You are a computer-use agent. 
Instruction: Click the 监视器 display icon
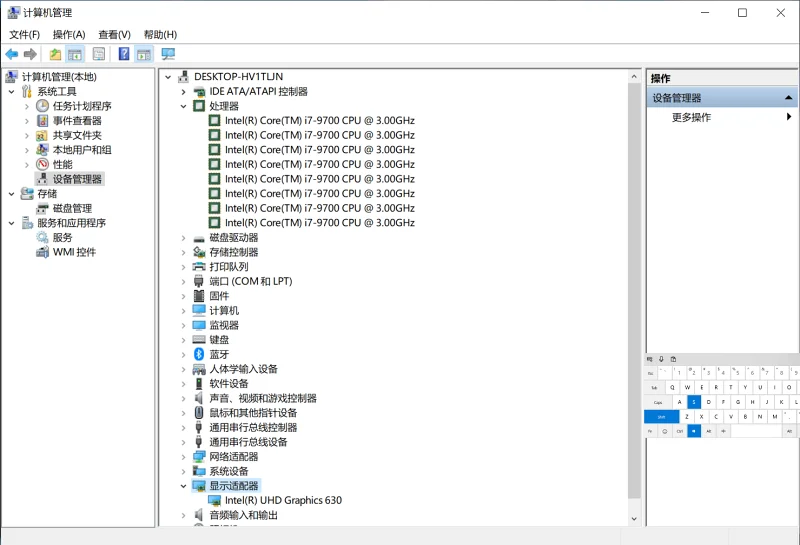(199, 325)
